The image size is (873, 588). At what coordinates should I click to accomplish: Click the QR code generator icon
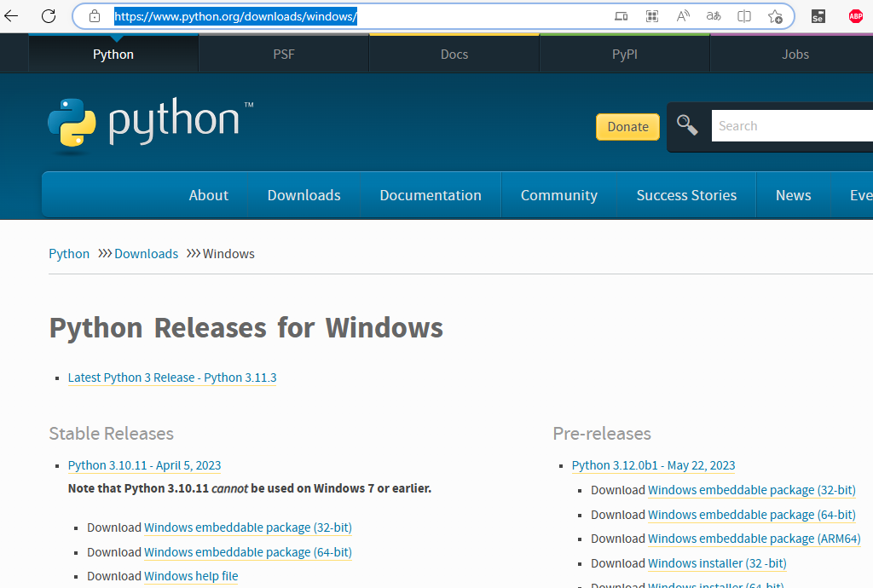click(652, 16)
